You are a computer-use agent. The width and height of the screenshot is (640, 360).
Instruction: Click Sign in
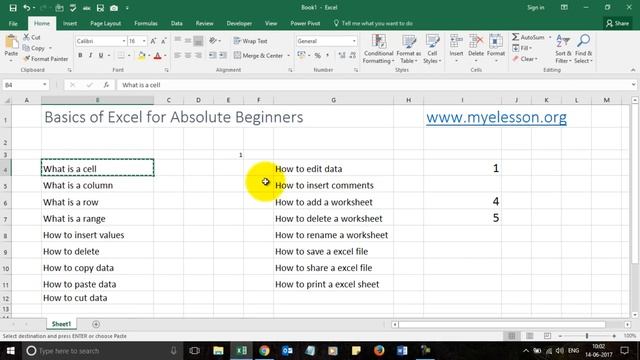[535, 8]
